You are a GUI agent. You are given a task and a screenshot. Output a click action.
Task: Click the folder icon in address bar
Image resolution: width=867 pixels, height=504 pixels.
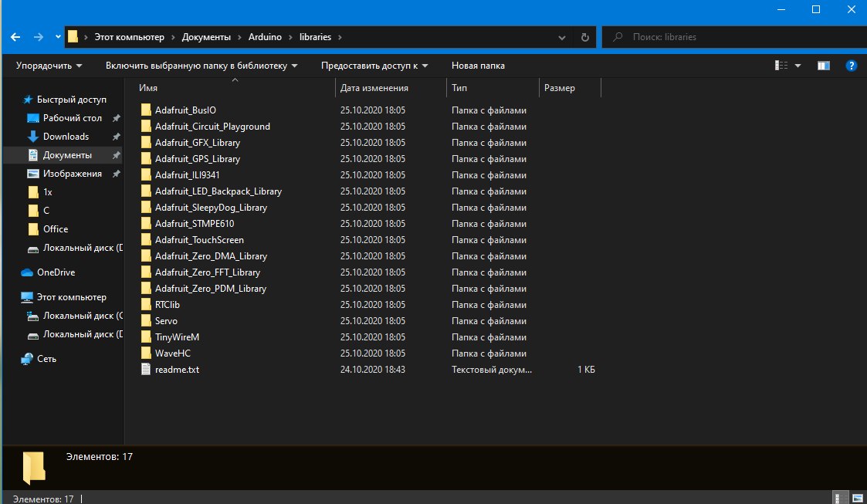point(73,37)
